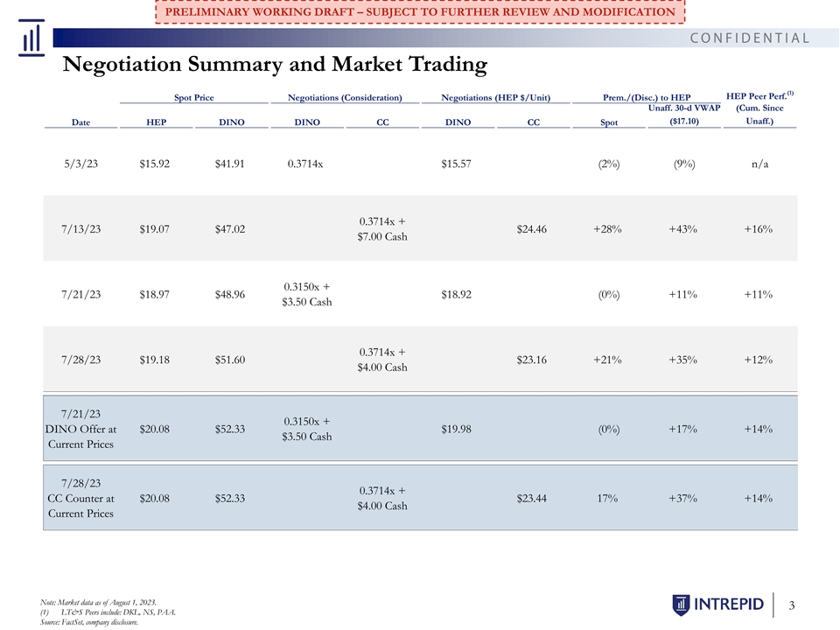Select the '(2%)' spot discount value
This screenshot has height=630, width=840.
click(x=609, y=164)
